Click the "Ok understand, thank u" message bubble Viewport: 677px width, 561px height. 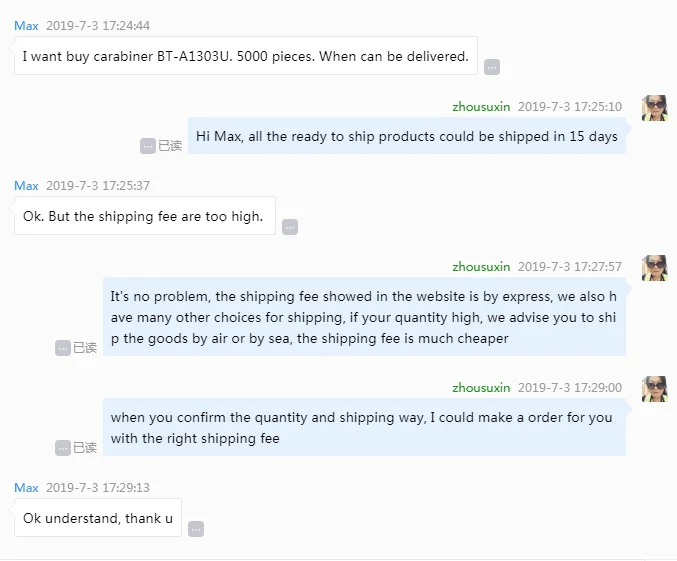click(98, 518)
